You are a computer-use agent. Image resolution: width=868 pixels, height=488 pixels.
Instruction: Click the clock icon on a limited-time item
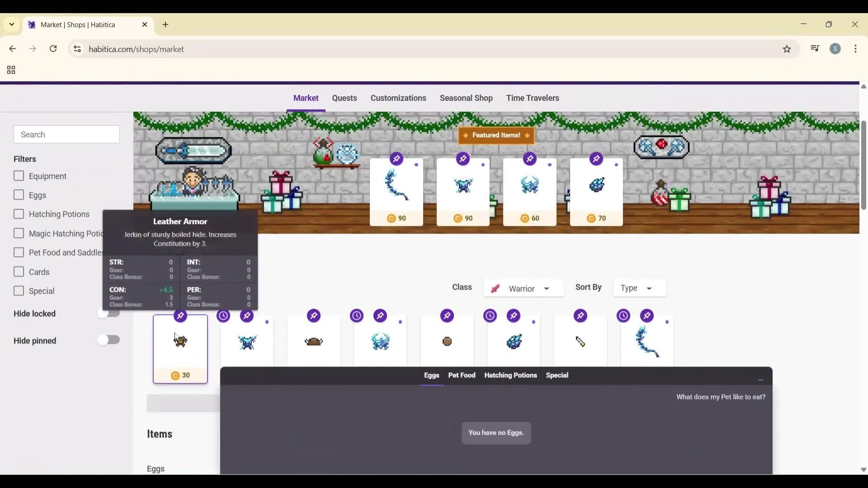224,316
